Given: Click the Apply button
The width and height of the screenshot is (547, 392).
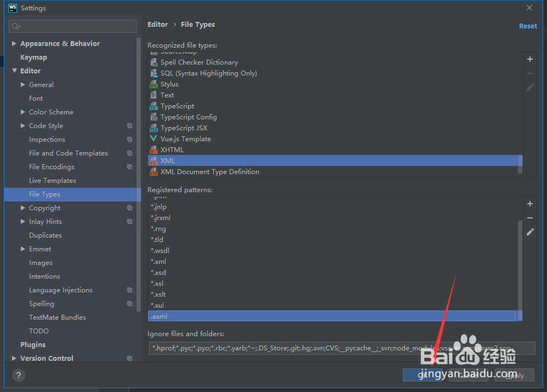Looking at the screenshot, I should (514, 376).
